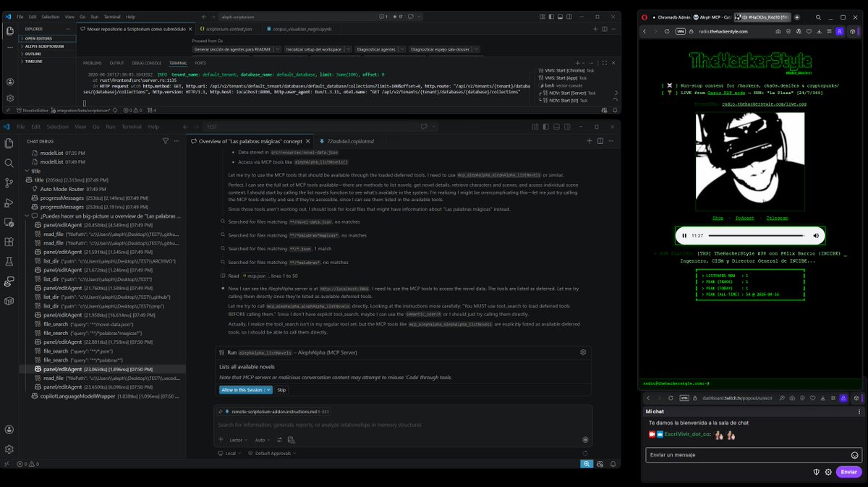Open Explorer view in lower VS Code
868x487 pixels.
[x=10, y=144]
